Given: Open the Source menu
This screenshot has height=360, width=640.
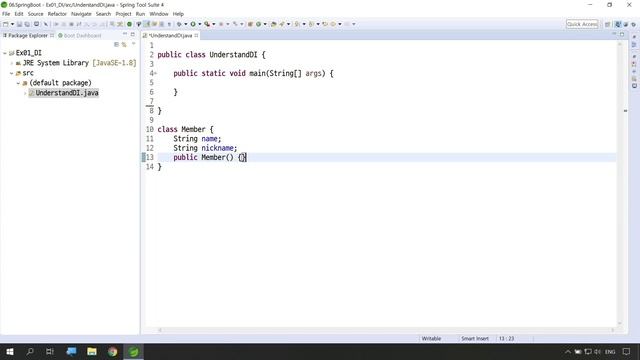Looking at the screenshot, I should click(x=36, y=14).
